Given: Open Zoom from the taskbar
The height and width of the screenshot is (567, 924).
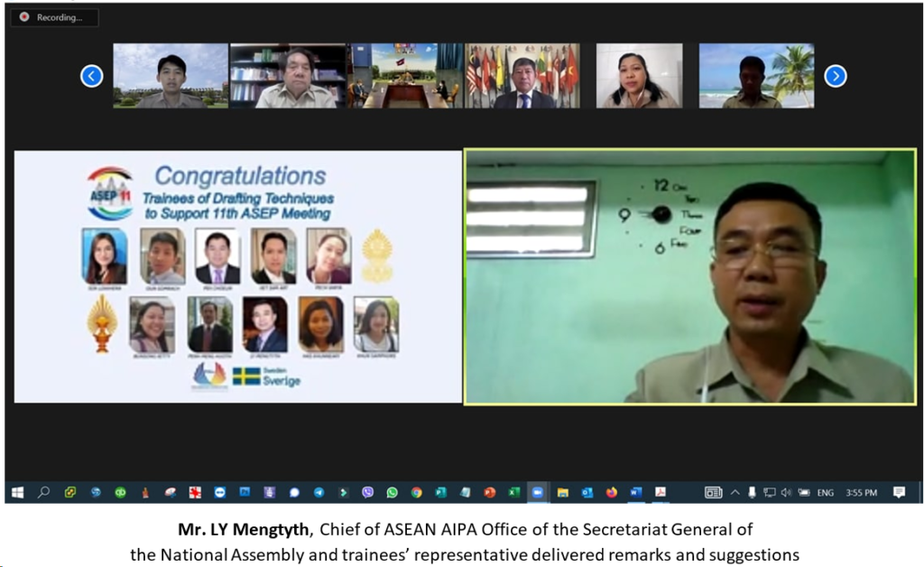Looking at the screenshot, I should (538, 492).
